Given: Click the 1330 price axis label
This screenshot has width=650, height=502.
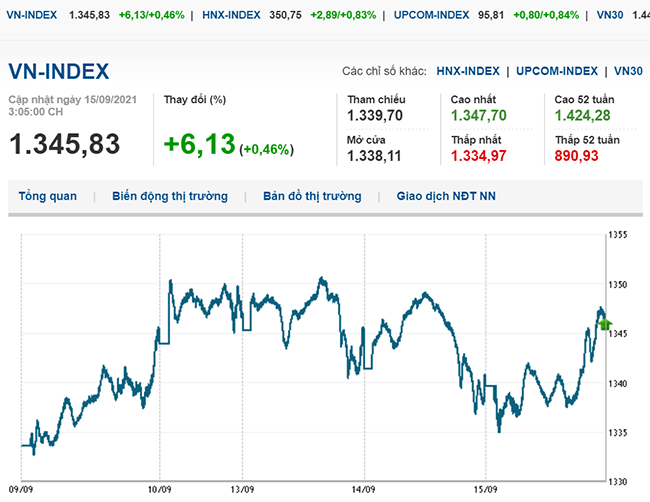Looking at the screenshot, I should point(618,482).
